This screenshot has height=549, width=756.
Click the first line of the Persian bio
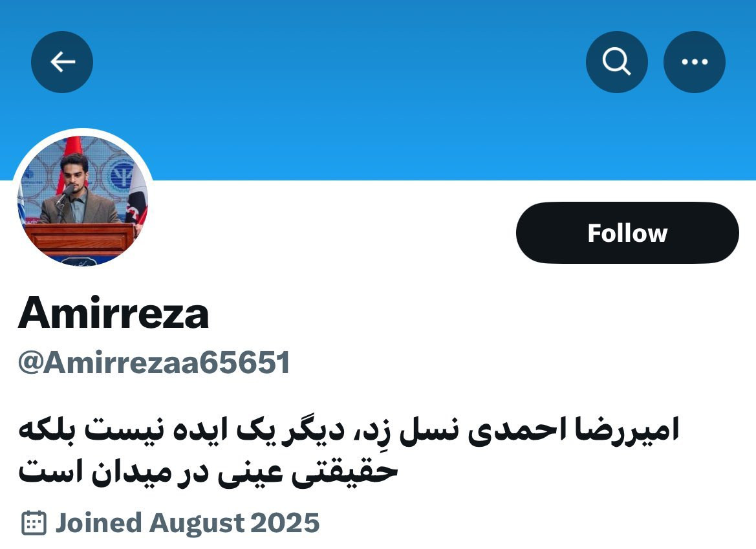349,430
